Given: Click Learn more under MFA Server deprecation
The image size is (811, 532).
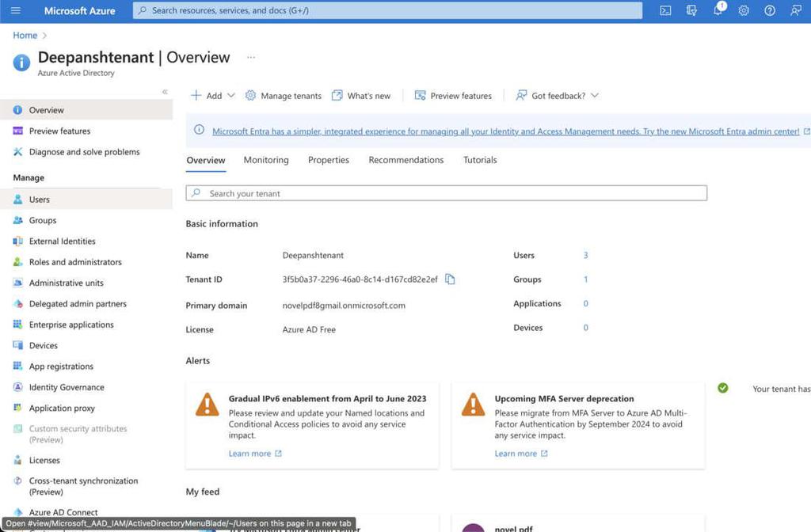Looking at the screenshot, I should [x=521, y=454].
